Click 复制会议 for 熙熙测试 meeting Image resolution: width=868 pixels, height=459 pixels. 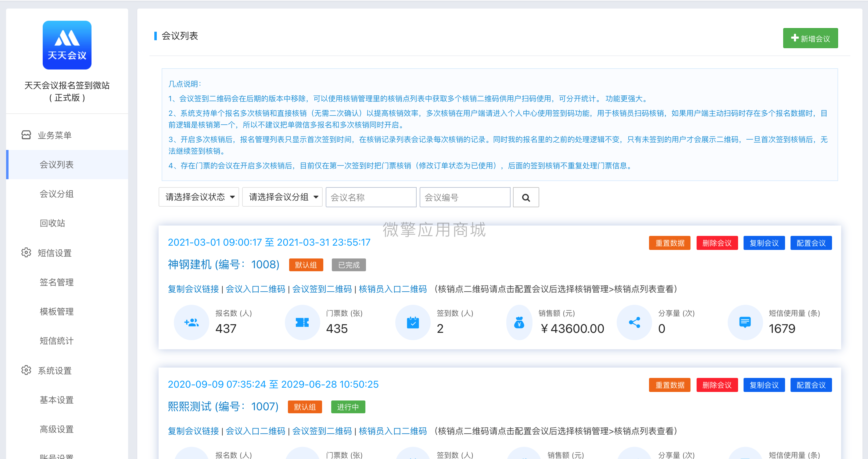[x=764, y=385]
